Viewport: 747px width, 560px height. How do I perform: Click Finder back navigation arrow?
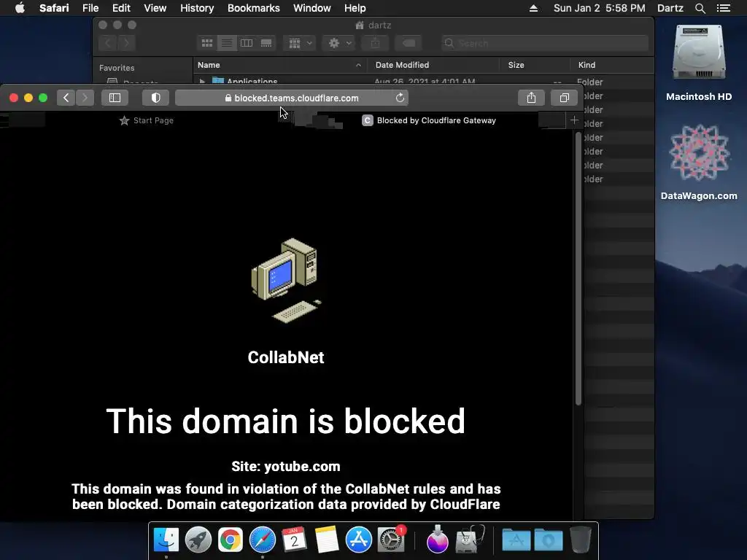pyautogui.click(x=108, y=43)
